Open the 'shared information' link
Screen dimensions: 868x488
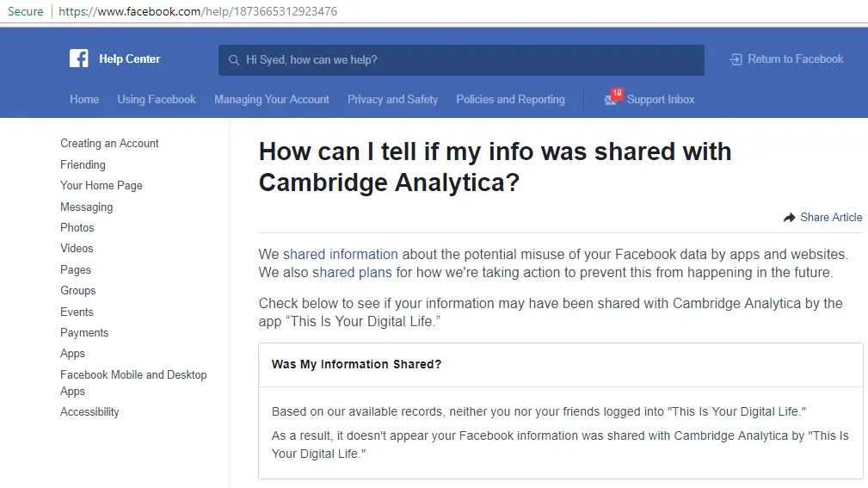pos(341,254)
